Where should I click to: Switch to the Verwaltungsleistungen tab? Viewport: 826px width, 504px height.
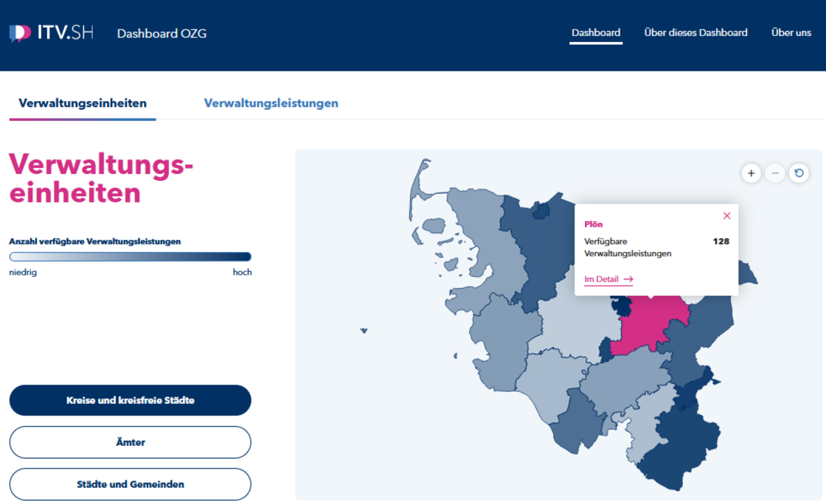point(271,103)
